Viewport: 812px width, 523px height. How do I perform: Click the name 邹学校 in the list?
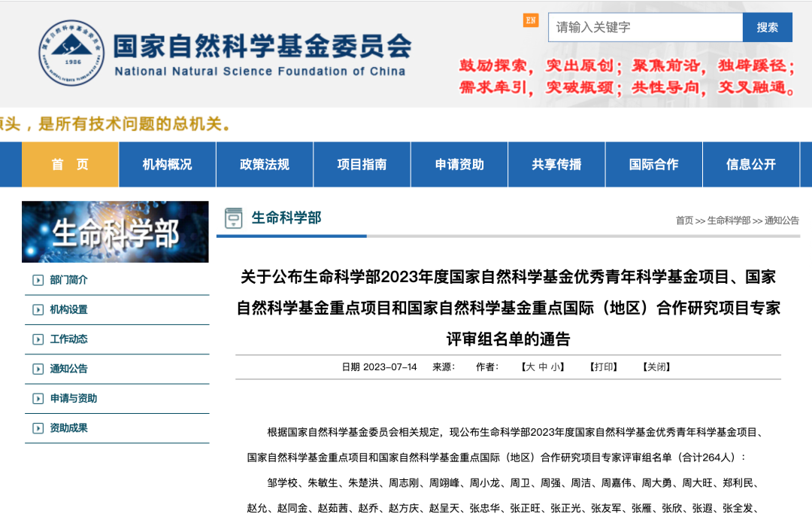coord(282,483)
